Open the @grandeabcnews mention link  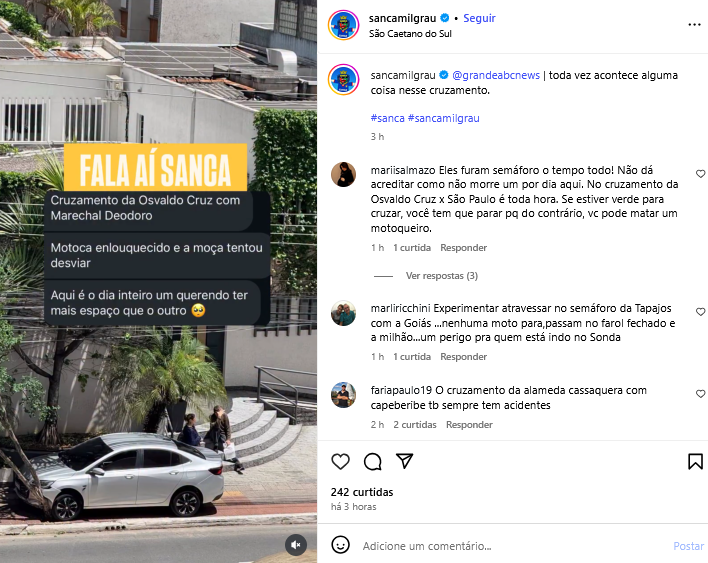[496, 75]
